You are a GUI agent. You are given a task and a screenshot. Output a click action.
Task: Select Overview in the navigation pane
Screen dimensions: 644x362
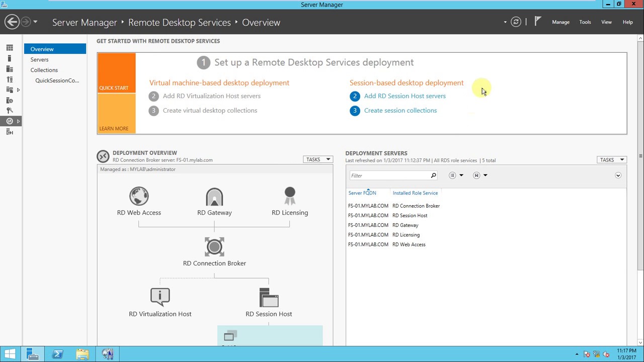55,49
